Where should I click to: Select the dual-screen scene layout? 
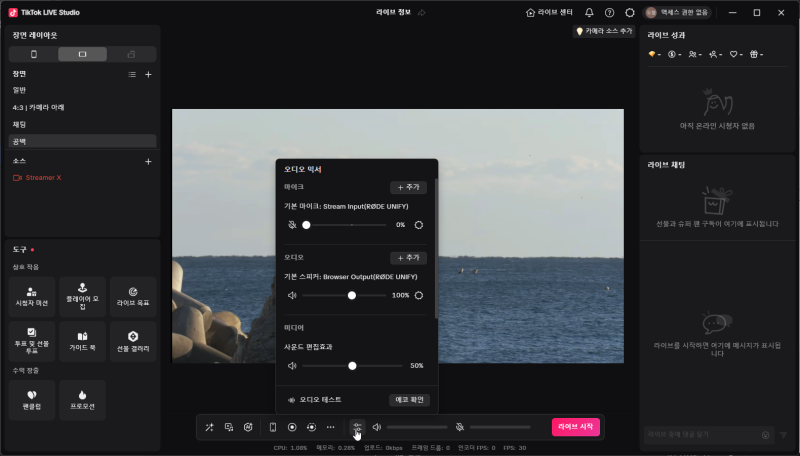pos(131,54)
